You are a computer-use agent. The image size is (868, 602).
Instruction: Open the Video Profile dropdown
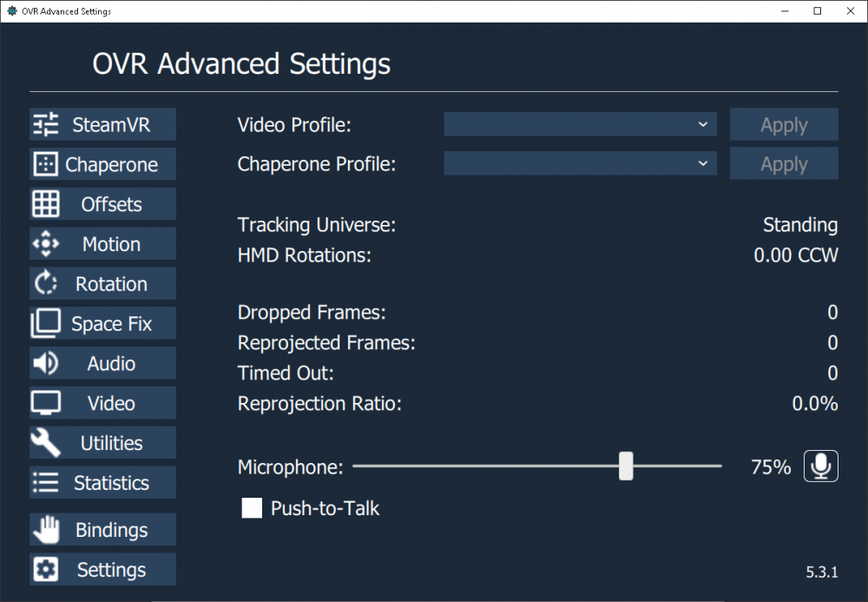click(580, 124)
